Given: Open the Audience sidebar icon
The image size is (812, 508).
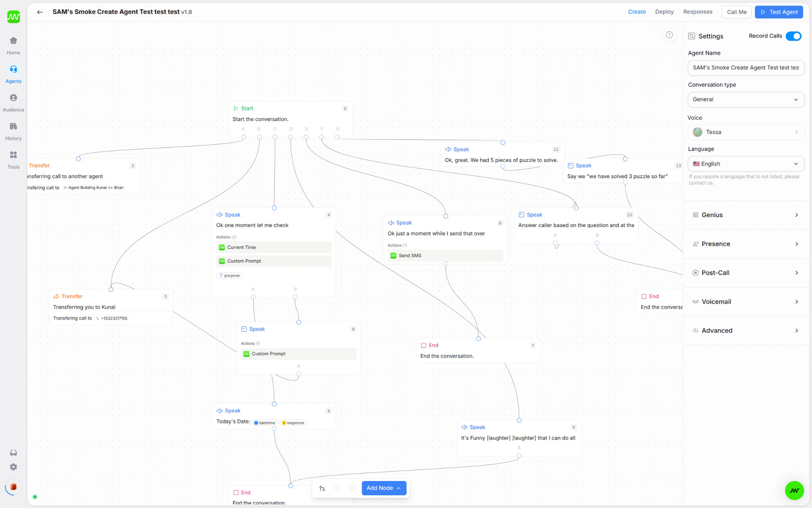Looking at the screenshot, I should click(x=13, y=102).
